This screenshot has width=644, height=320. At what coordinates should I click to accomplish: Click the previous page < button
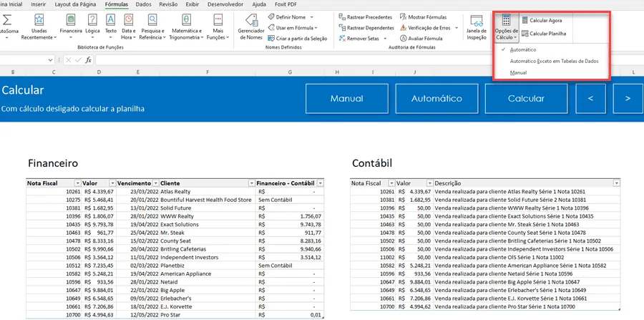point(590,99)
